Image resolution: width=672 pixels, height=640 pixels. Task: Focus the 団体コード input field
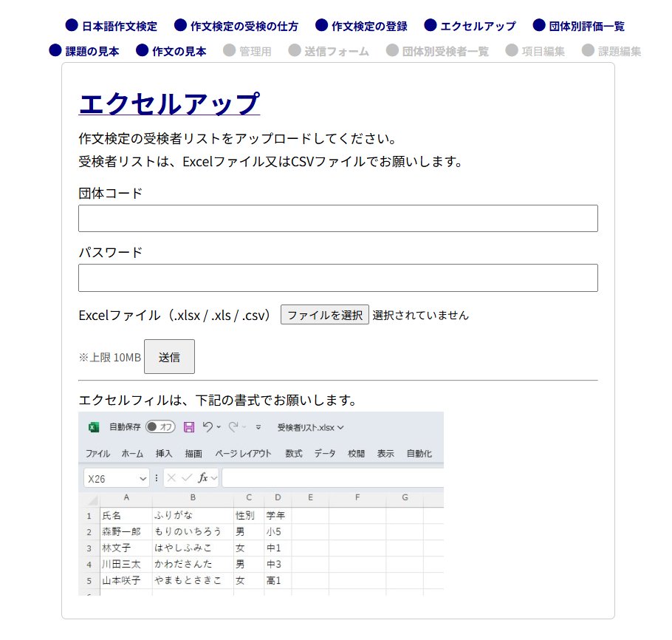pyautogui.click(x=337, y=219)
